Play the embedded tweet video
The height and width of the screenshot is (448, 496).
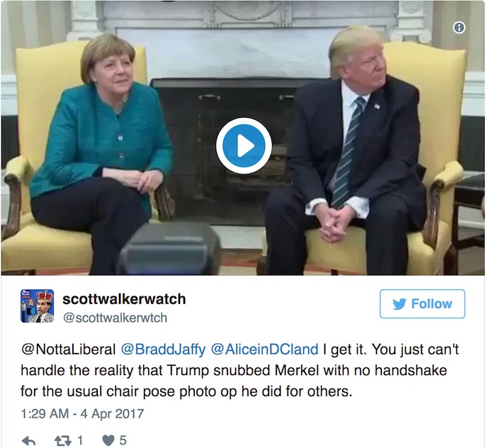244,145
